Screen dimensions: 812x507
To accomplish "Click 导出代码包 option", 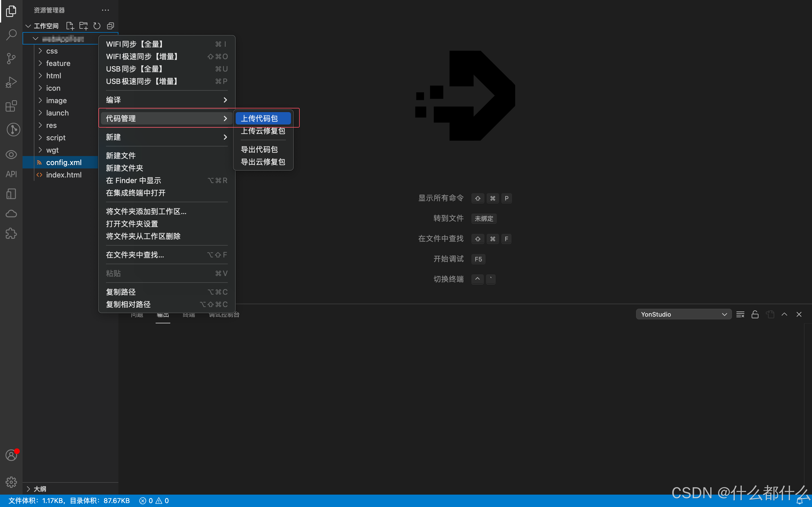I will [259, 150].
